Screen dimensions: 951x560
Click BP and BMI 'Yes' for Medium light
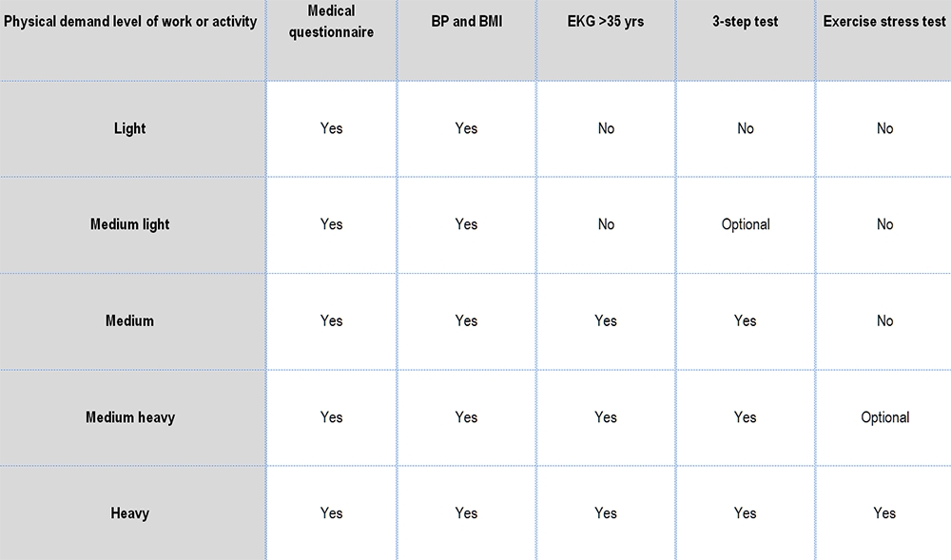466,224
